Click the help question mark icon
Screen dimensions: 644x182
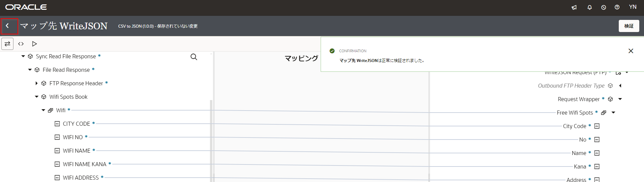coord(617,7)
